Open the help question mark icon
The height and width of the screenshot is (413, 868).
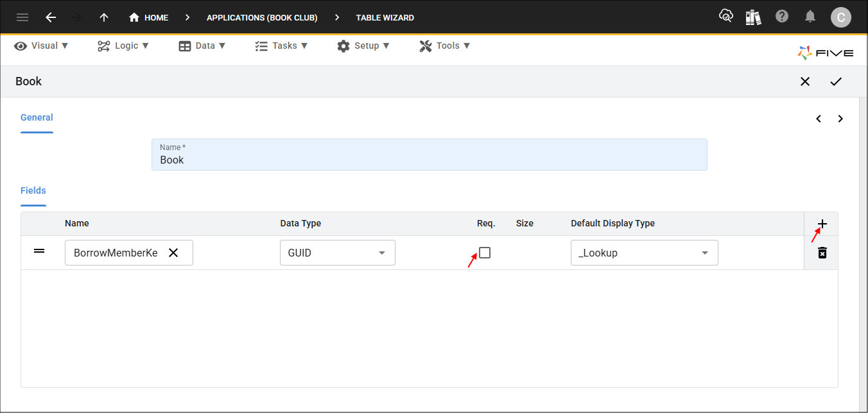[782, 17]
